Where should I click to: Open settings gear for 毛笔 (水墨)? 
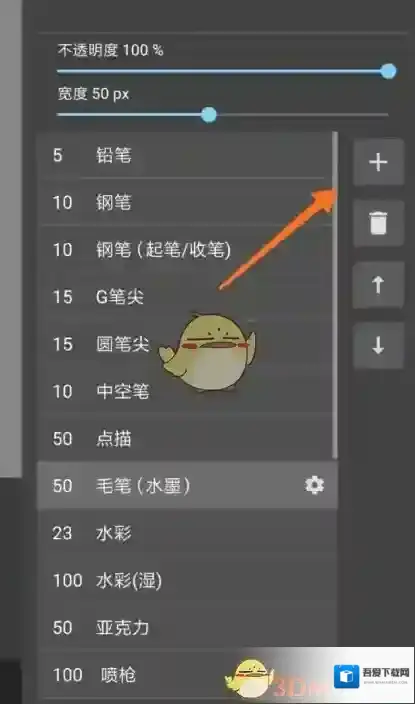314,485
